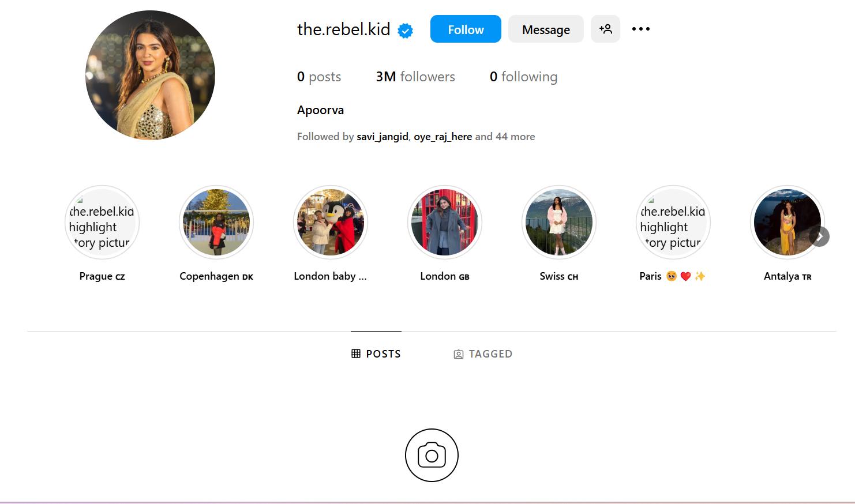Open the savi_jangid profile link

[x=382, y=137]
